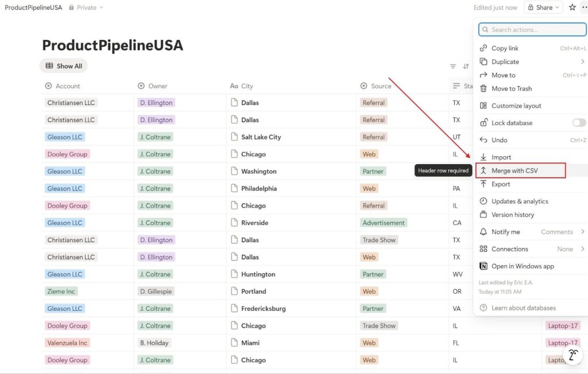Select Merge with CSV from the menu
This screenshot has height=374, width=588.
(517, 170)
